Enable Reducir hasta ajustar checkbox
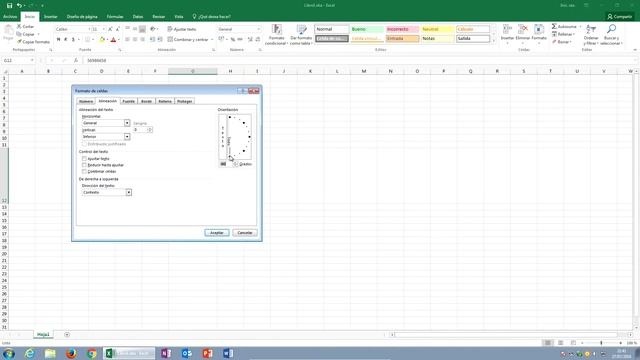640x360 pixels. (x=84, y=165)
